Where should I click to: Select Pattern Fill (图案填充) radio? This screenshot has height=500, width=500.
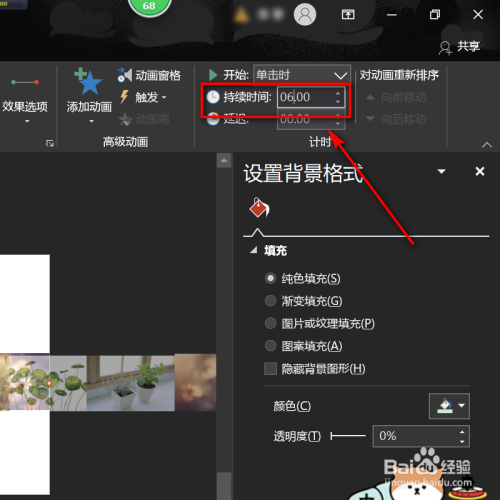tap(270, 346)
